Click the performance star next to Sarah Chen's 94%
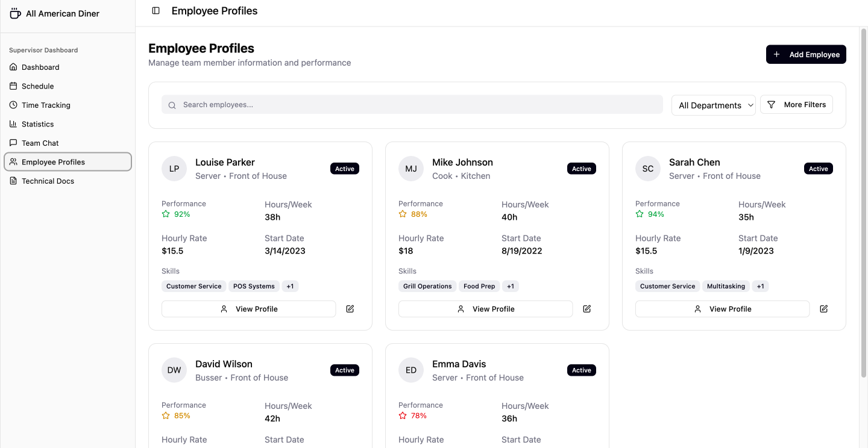The height and width of the screenshot is (448, 868). click(638, 214)
